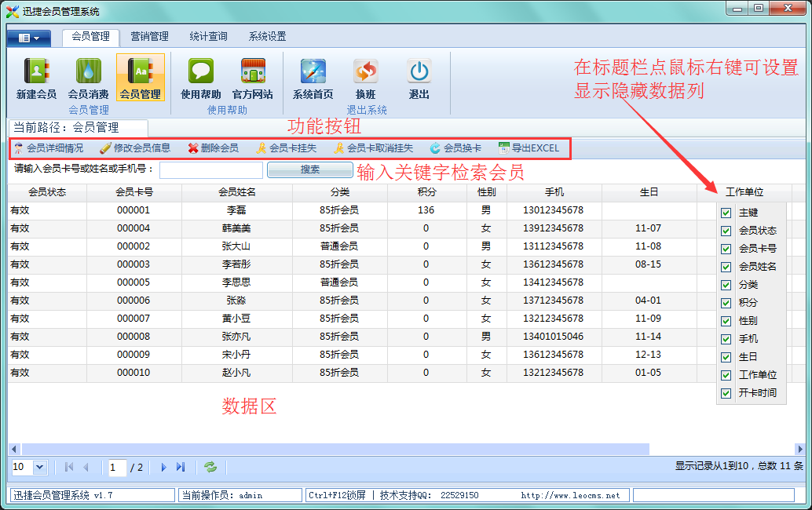This screenshot has width=812, height=510.
Task: Click the member search input field
Action: coord(211,169)
